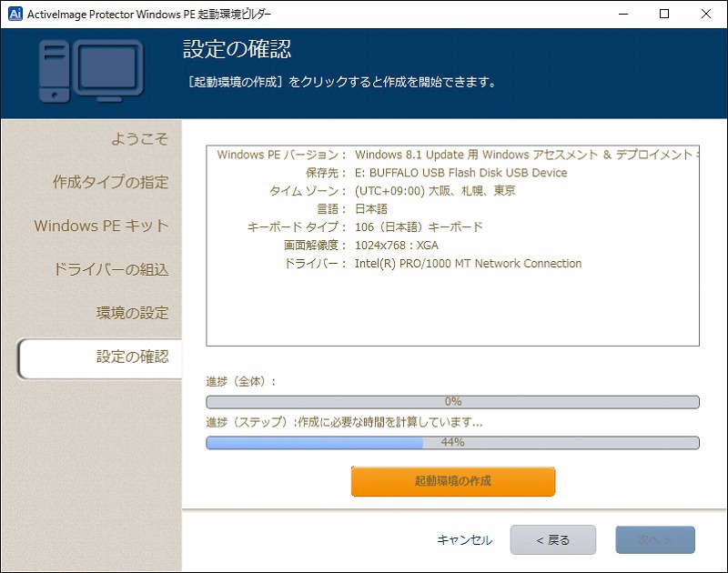Click the instruction text under the heading
Image resolution: width=728 pixels, height=573 pixels.
pyautogui.click(x=342, y=82)
